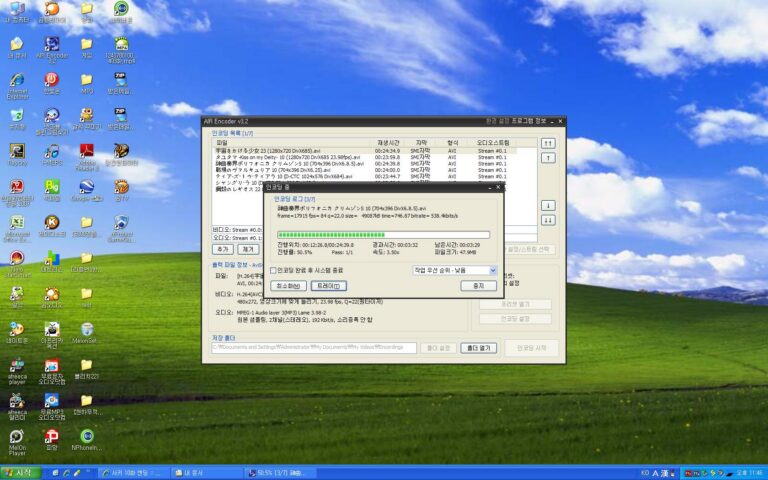Open the mp4 video file on desktop
Image resolution: width=768 pixels, height=480 pixels.
(121, 50)
